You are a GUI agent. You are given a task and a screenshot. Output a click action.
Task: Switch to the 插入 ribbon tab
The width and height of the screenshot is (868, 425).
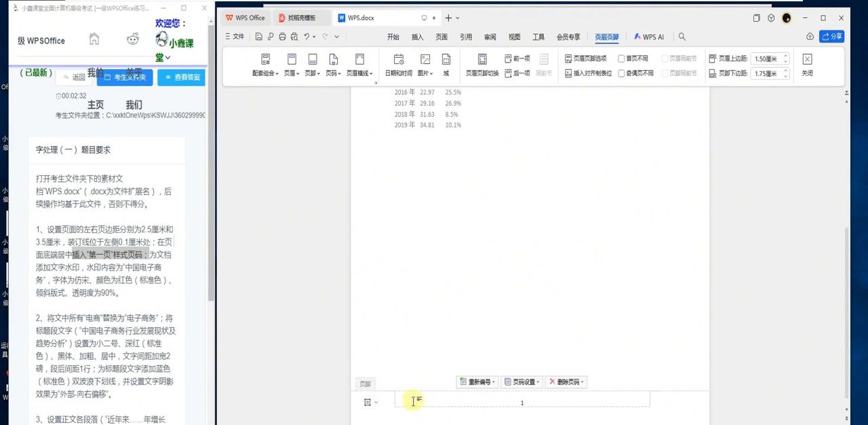point(416,37)
